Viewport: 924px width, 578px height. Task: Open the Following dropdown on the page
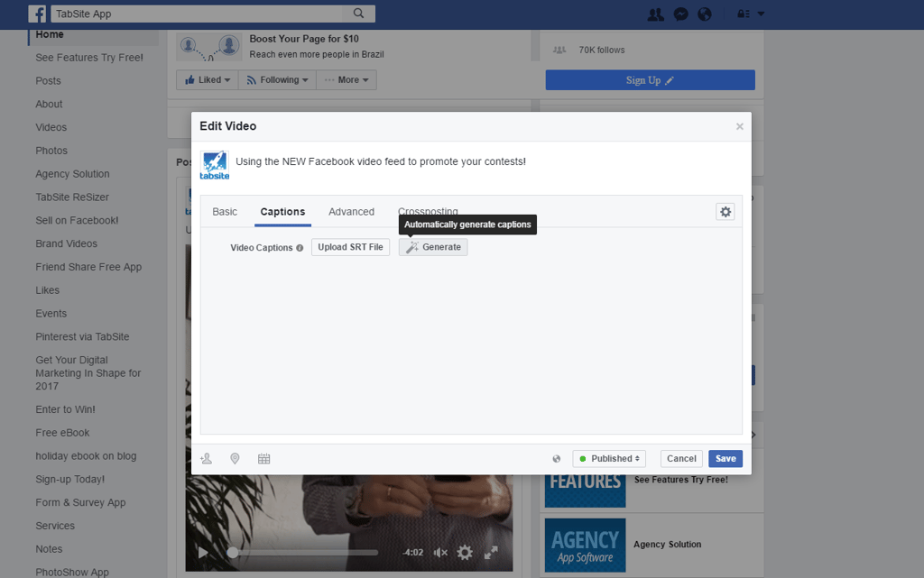[x=277, y=79]
